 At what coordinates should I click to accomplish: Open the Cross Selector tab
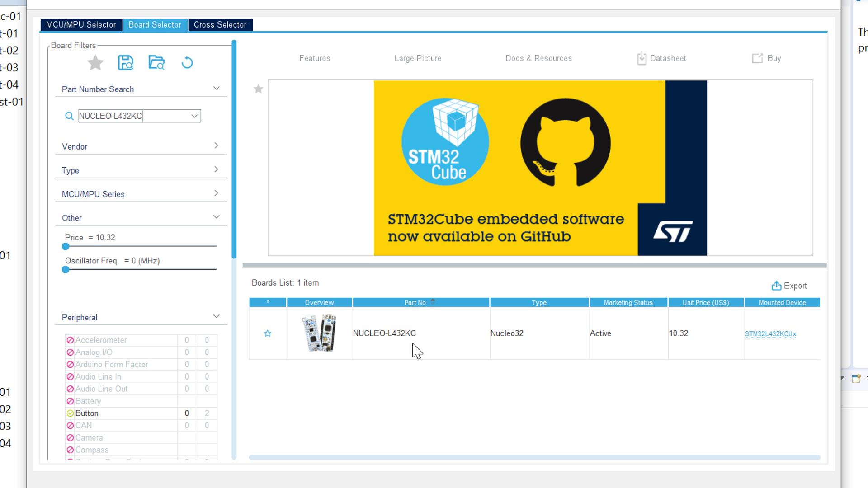coord(221,25)
